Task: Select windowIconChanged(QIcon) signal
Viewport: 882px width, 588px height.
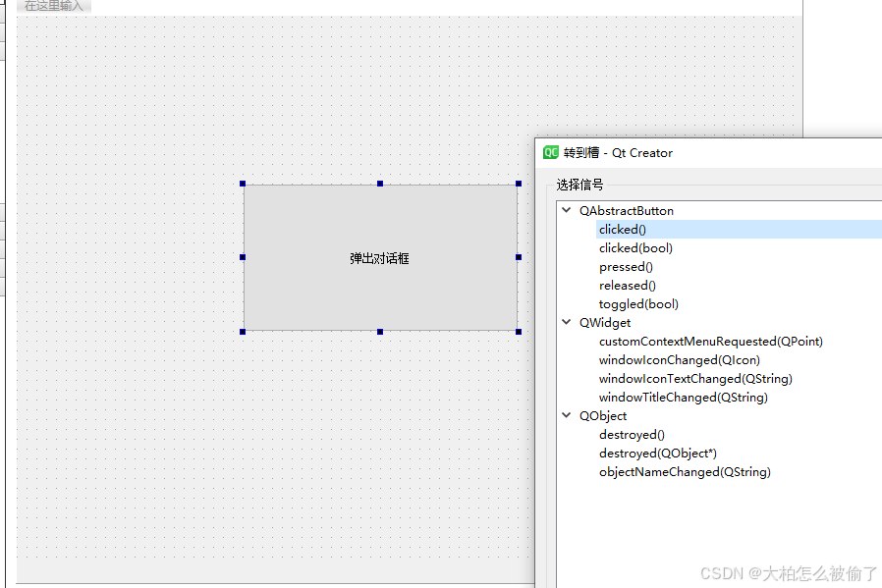Action: pos(679,360)
